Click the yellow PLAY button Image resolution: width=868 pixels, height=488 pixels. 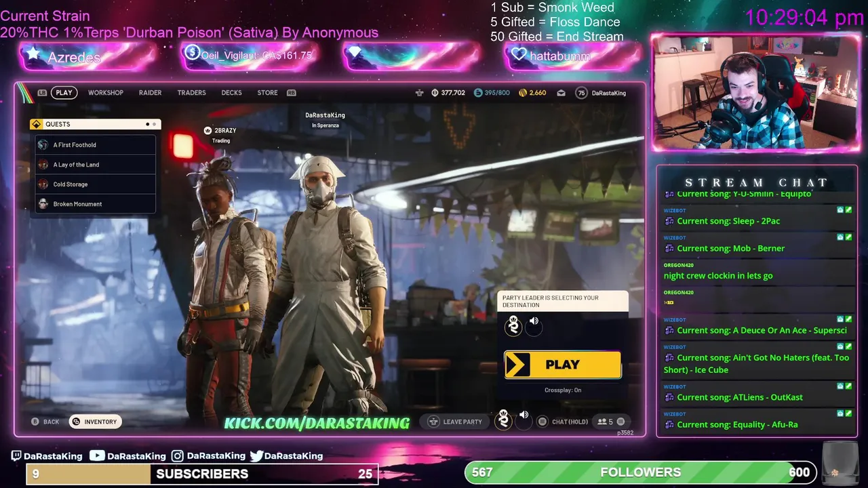click(x=562, y=365)
